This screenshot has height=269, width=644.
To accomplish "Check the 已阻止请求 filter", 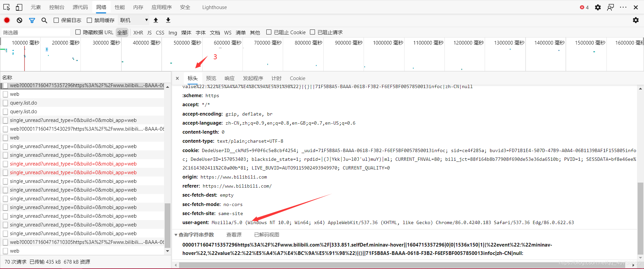I will [x=312, y=32].
